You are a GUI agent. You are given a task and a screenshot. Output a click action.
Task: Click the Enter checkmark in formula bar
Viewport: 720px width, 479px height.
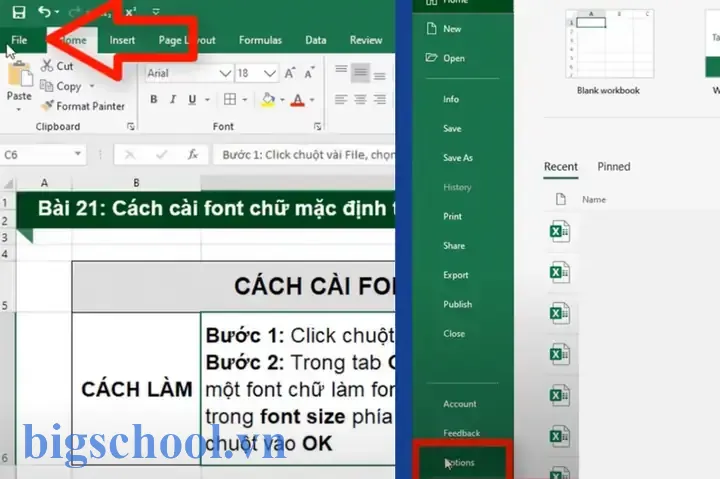161,155
